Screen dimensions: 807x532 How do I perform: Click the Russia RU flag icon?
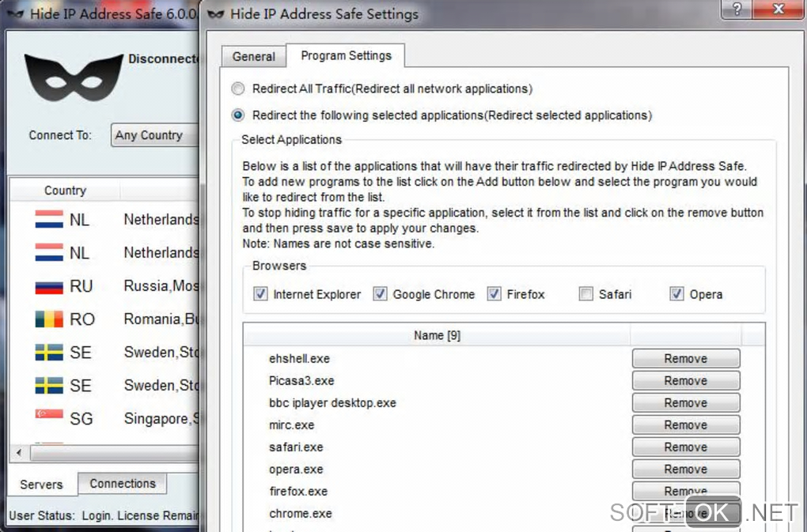tap(49, 286)
